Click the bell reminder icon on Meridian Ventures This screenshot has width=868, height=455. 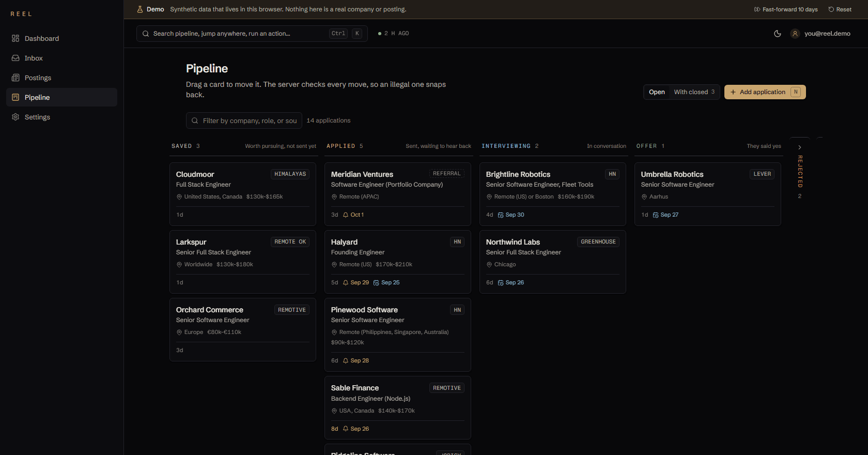point(346,215)
